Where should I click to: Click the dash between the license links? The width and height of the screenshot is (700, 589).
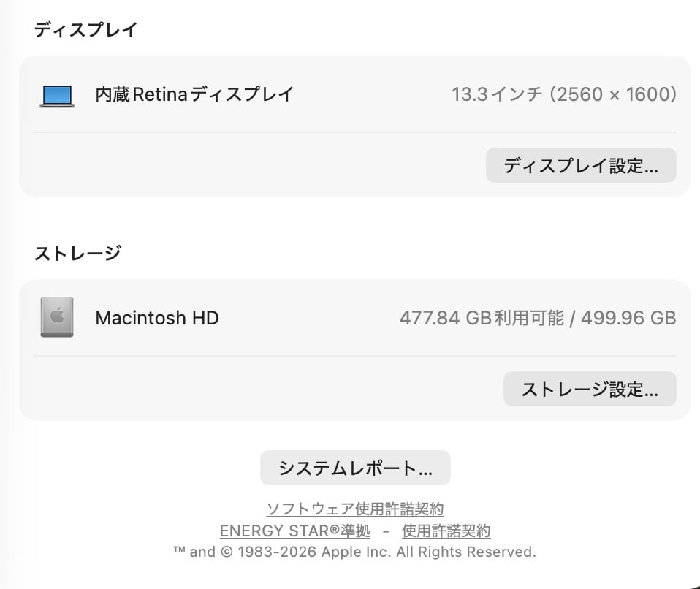coord(386,531)
